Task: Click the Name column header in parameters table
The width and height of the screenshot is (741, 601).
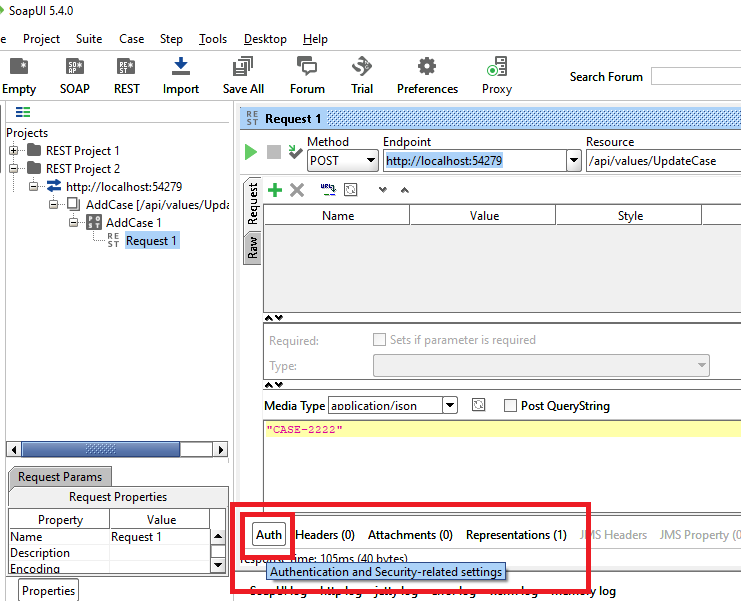Action: point(337,215)
